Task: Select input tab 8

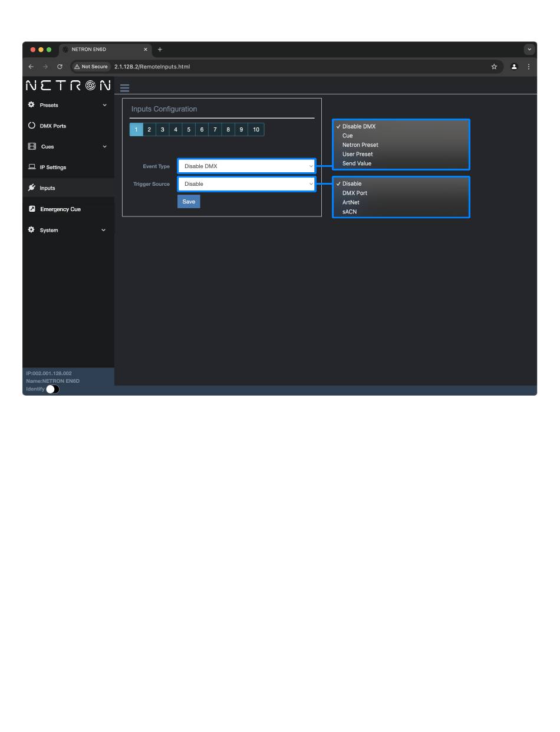Action: [228, 130]
